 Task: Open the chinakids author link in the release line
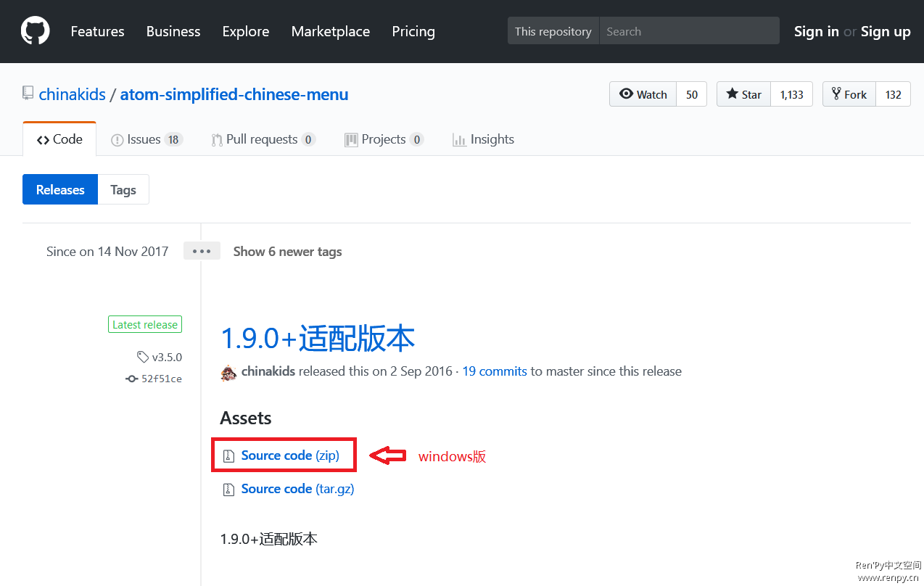(268, 371)
